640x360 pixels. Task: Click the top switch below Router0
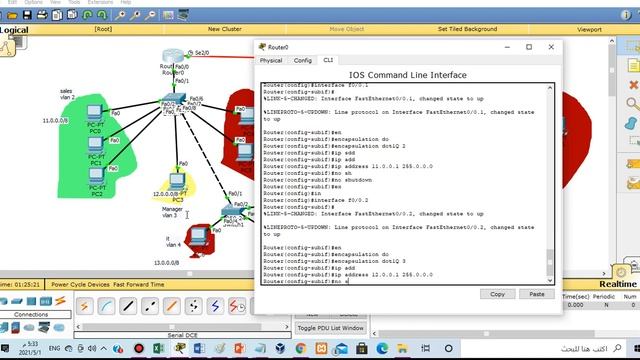click(174, 99)
